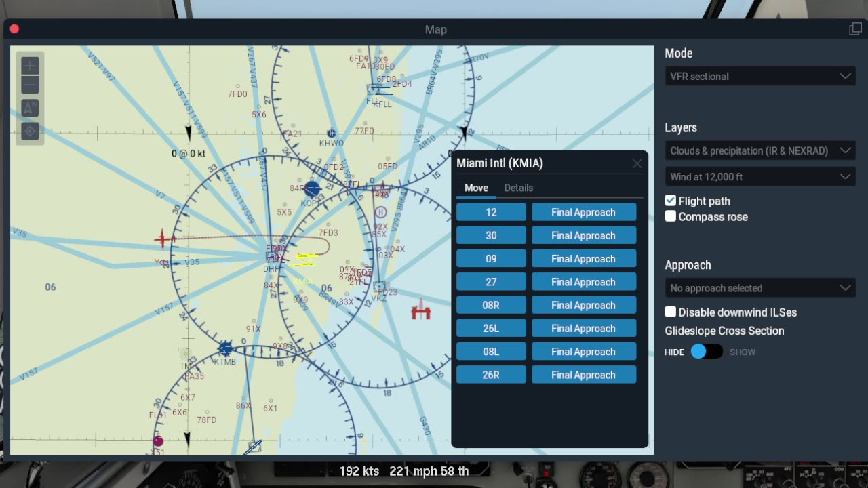868x488 pixels.
Task: Click the 5X6 airfield label
Action: pyautogui.click(x=259, y=115)
